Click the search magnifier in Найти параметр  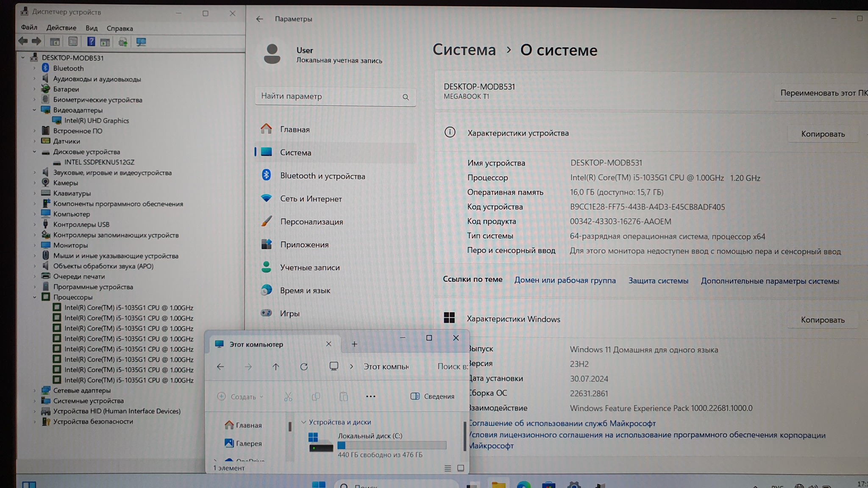pyautogui.click(x=406, y=97)
